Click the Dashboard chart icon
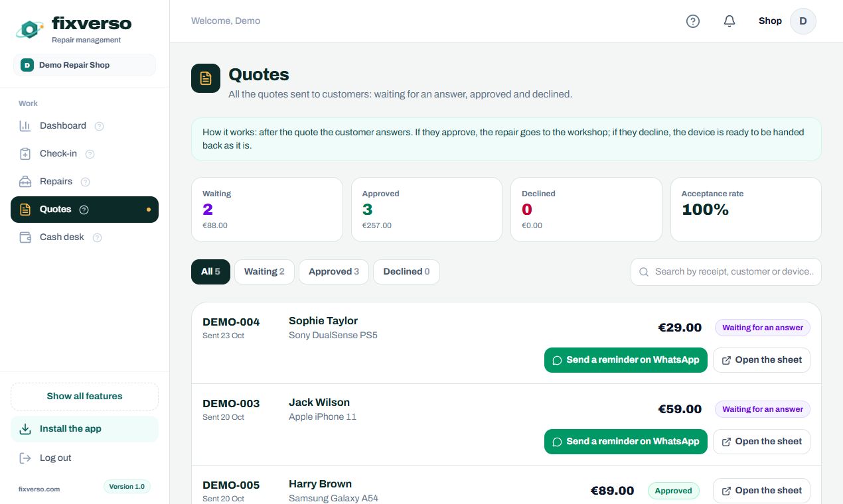This screenshot has width=843, height=504. pos(25,126)
